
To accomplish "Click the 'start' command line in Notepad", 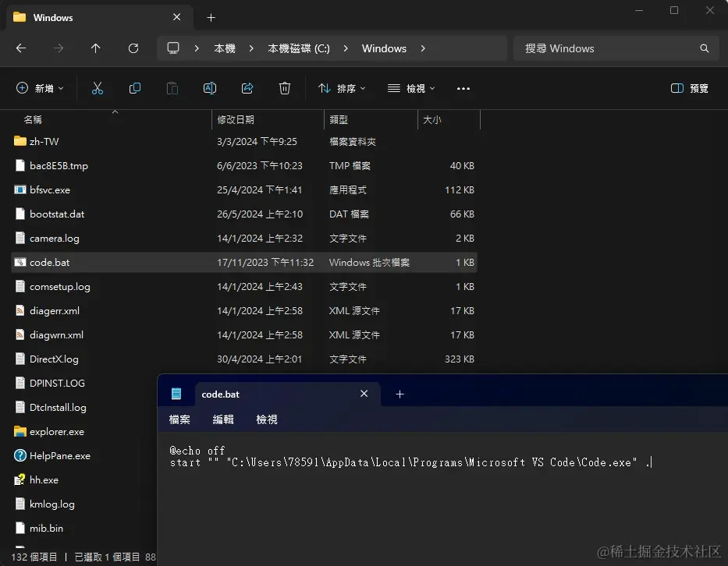I will pos(410,462).
